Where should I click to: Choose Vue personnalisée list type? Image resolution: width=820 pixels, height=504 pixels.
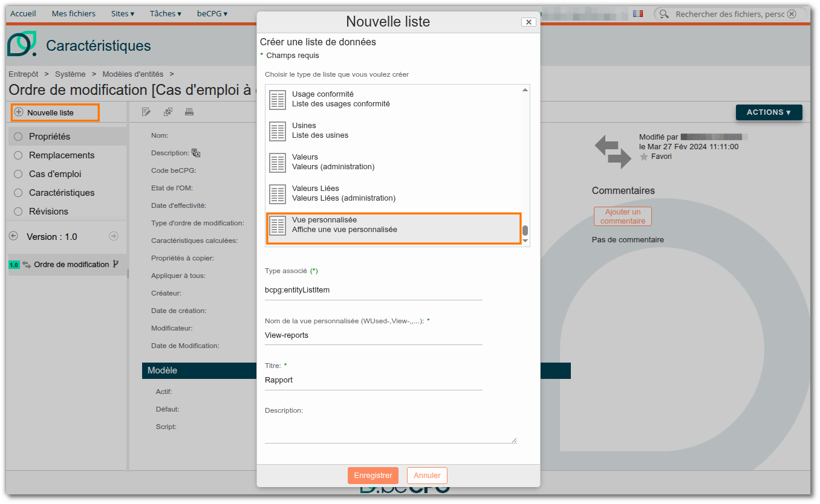click(394, 227)
